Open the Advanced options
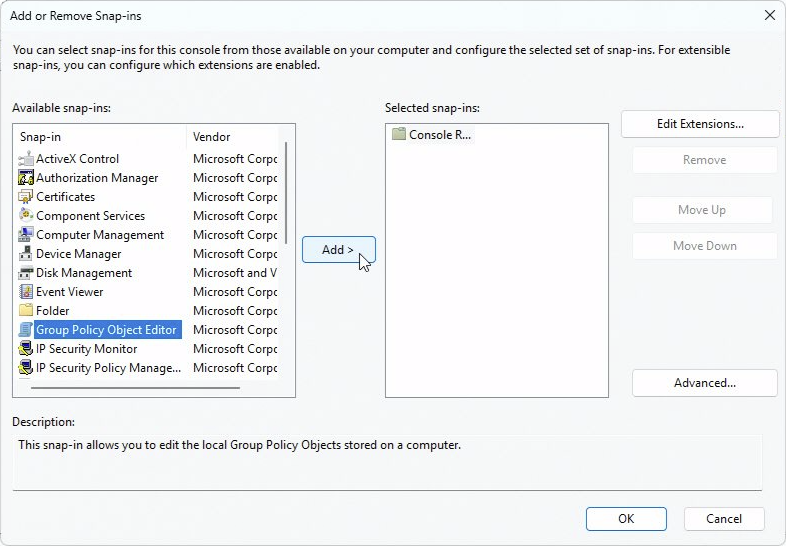This screenshot has height=546, width=786. (704, 383)
